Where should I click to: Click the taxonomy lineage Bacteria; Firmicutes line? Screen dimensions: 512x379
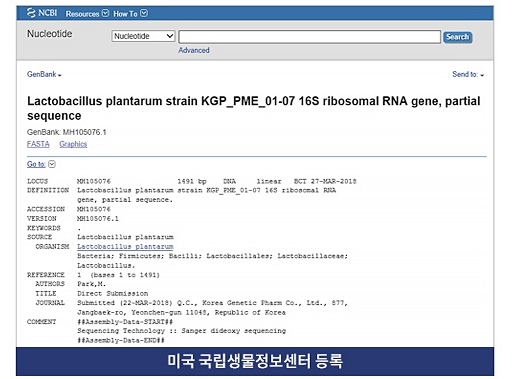pos(212,256)
